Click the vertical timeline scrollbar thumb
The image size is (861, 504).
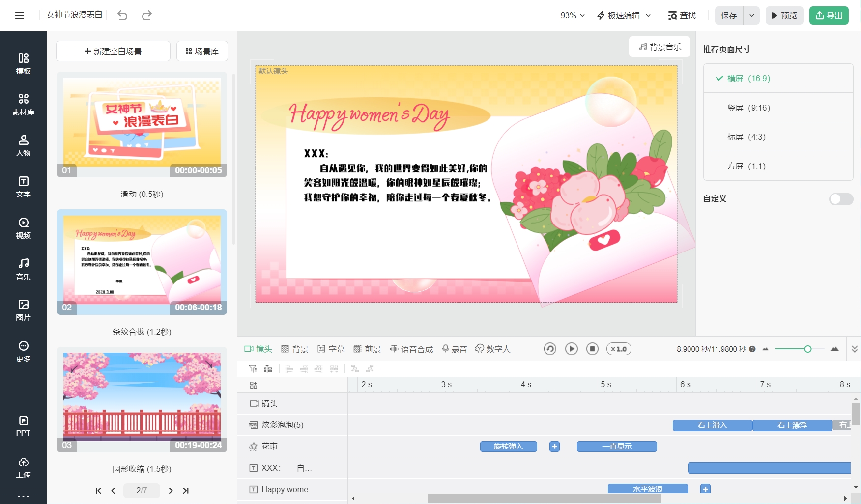click(x=856, y=413)
